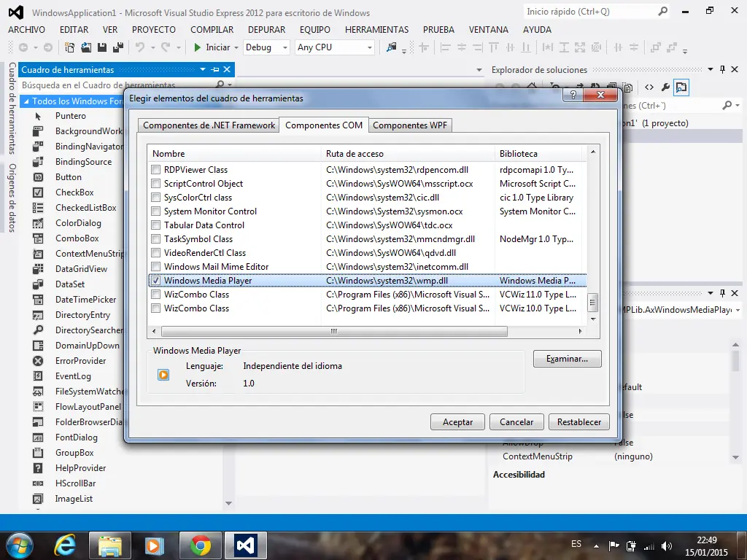Open the HERRAMIENTAS menu
Viewport: 747px width, 560px height.
point(377,29)
